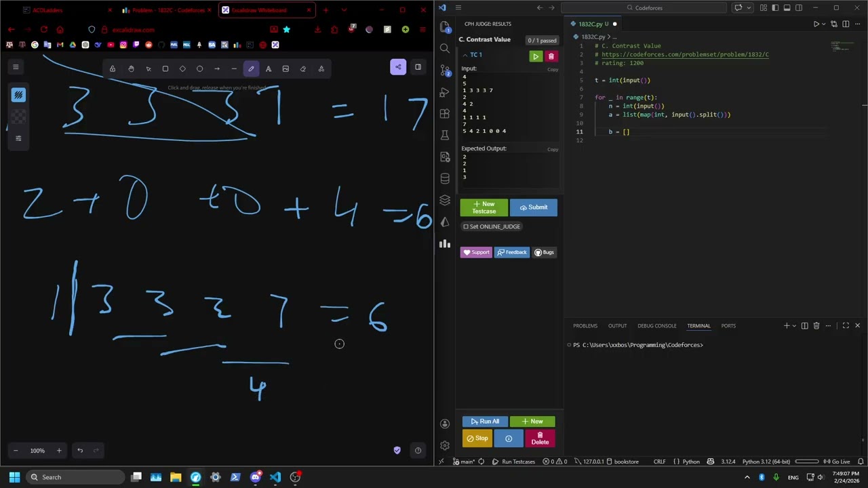Open the Python language mode selector

(x=691, y=462)
